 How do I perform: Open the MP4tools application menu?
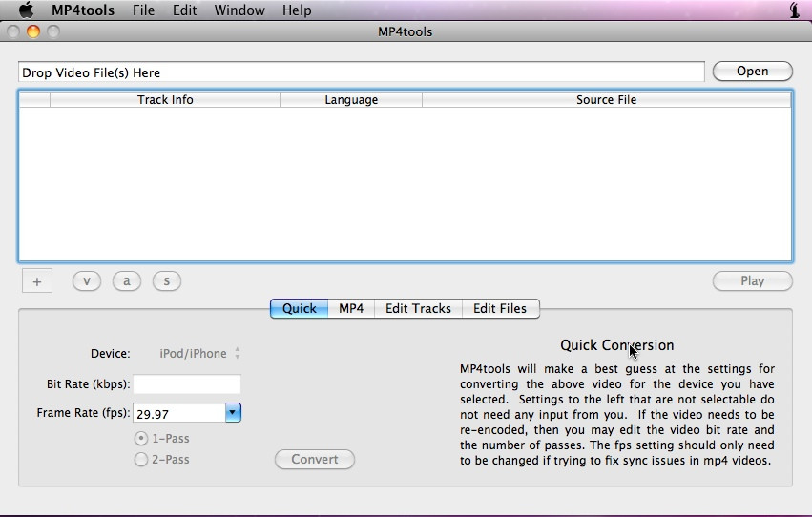(83, 10)
